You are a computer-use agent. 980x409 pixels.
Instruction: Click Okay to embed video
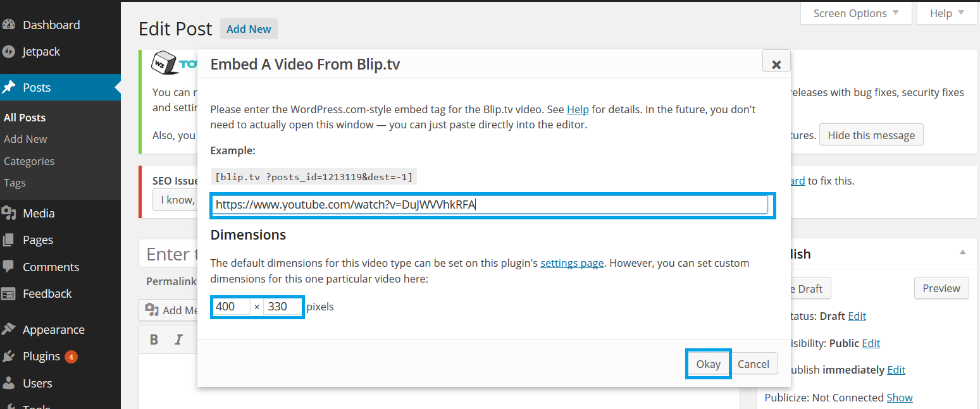[x=709, y=364]
